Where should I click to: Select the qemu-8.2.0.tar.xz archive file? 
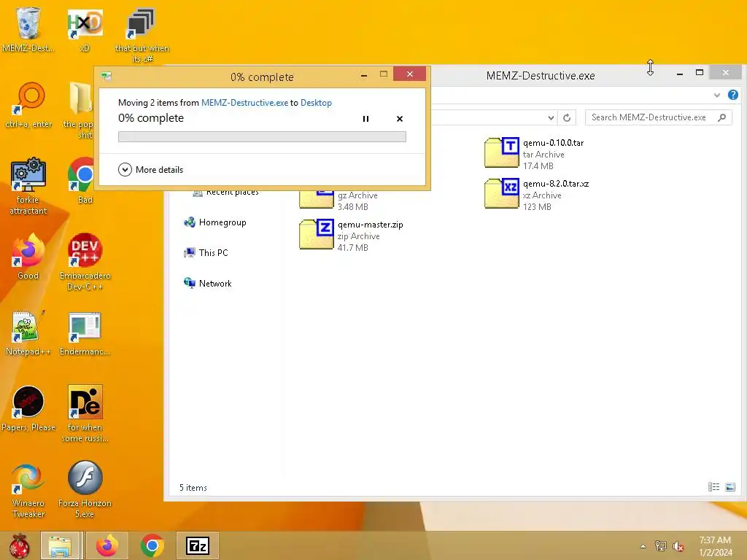point(536,195)
